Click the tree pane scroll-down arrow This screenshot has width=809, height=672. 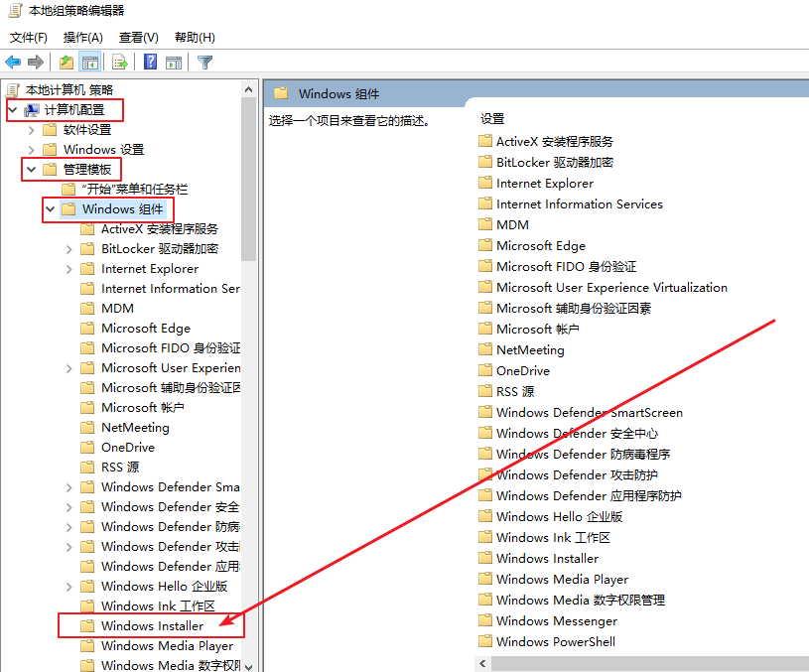pyautogui.click(x=248, y=665)
